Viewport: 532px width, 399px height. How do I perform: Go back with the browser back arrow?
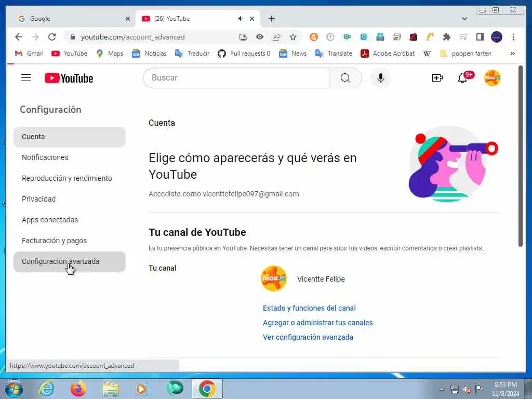click(19, 37)
